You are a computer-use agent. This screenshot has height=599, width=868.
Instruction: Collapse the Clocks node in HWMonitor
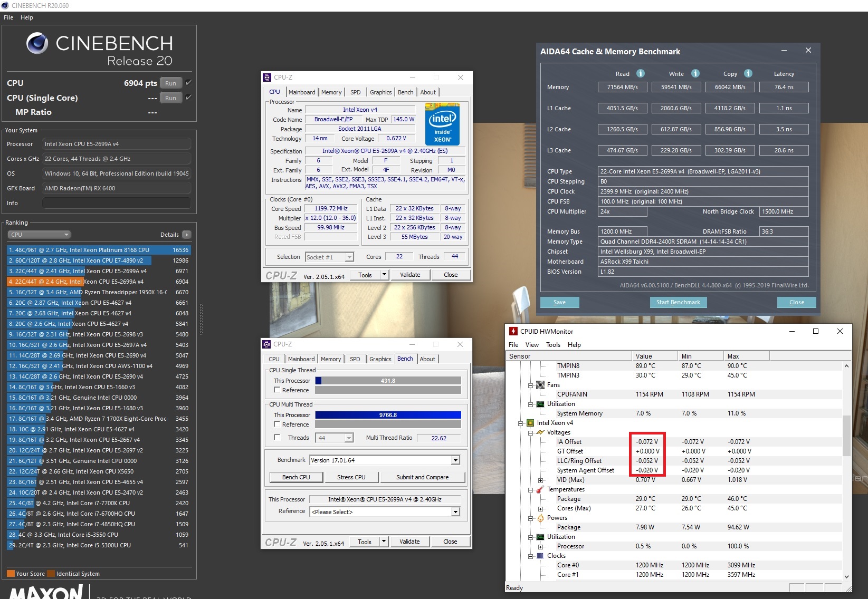(530, 556)
